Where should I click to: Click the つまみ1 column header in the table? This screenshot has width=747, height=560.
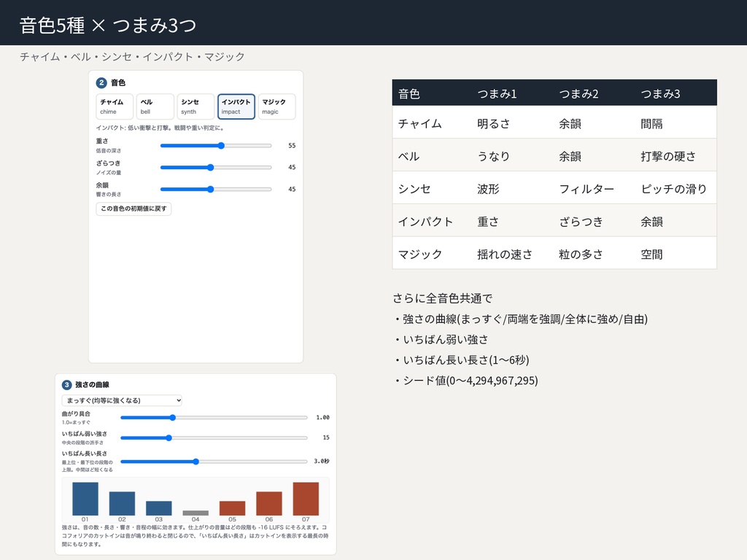497,94
